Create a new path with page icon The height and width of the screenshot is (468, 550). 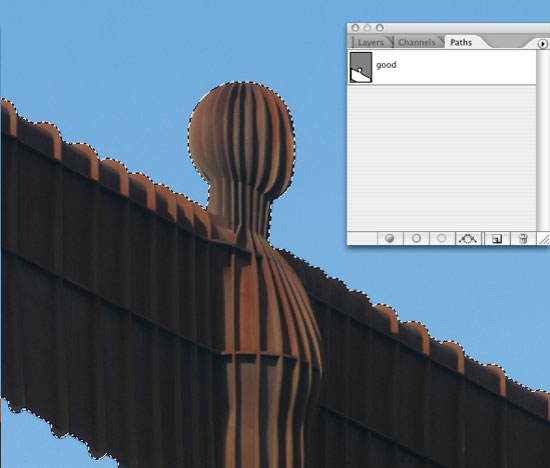point(497,239)
